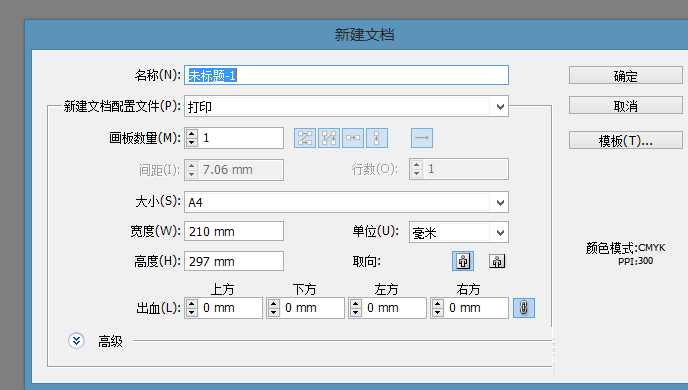Decrease left bleed 左方 with down arrow
688x390 pixels.
pyautogui.click(x=356, y=312)
